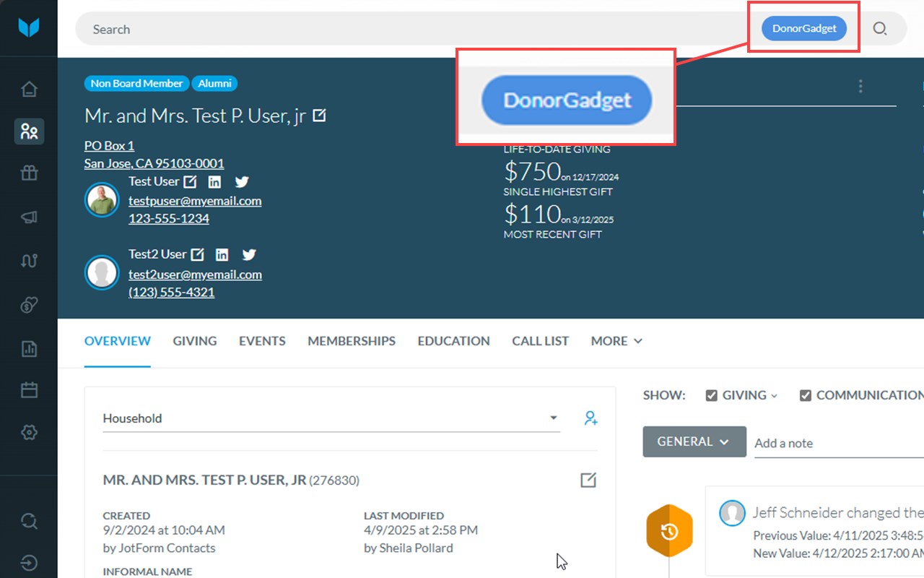Edit the Mr. and Mrs. Test P. User name
Screen dimensions: 924x578
pos(319,116)
